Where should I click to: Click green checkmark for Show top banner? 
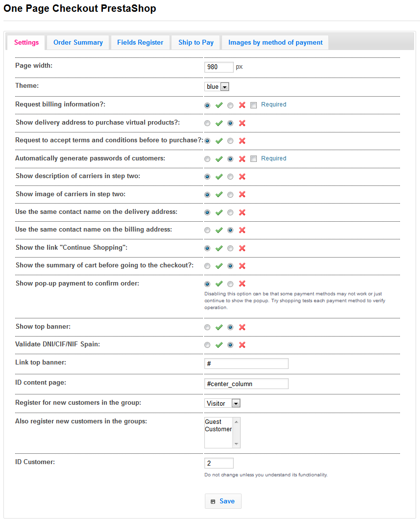(x=219, y=327)
